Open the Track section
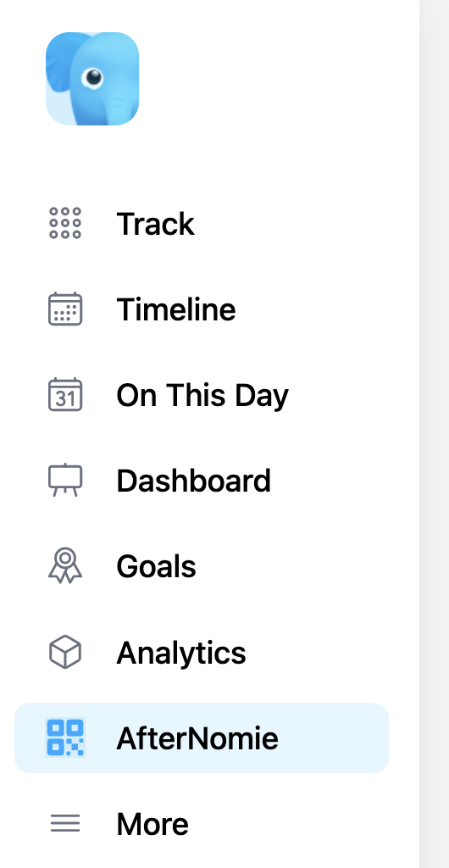 (202, 223)
